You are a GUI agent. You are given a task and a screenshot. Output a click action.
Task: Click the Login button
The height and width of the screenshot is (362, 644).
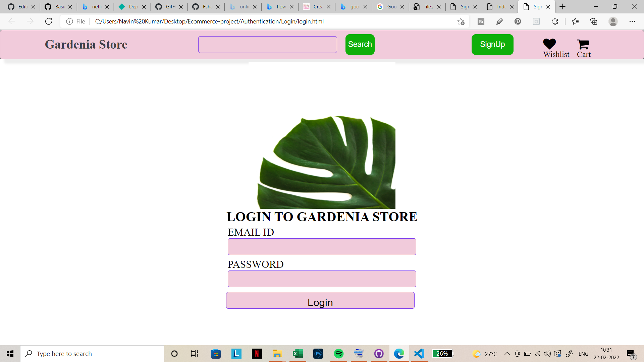point(320,301)
